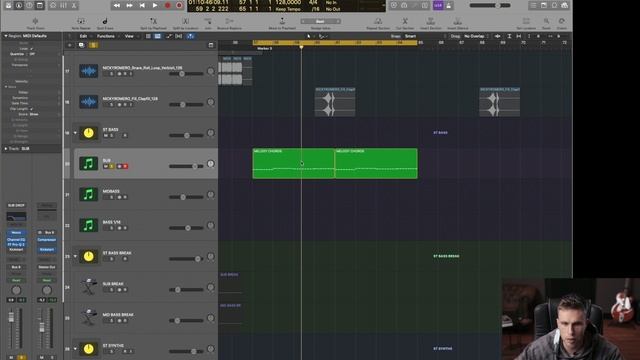
Task: Click the Track Zoom toolbar icon
Action: [36, 21]
